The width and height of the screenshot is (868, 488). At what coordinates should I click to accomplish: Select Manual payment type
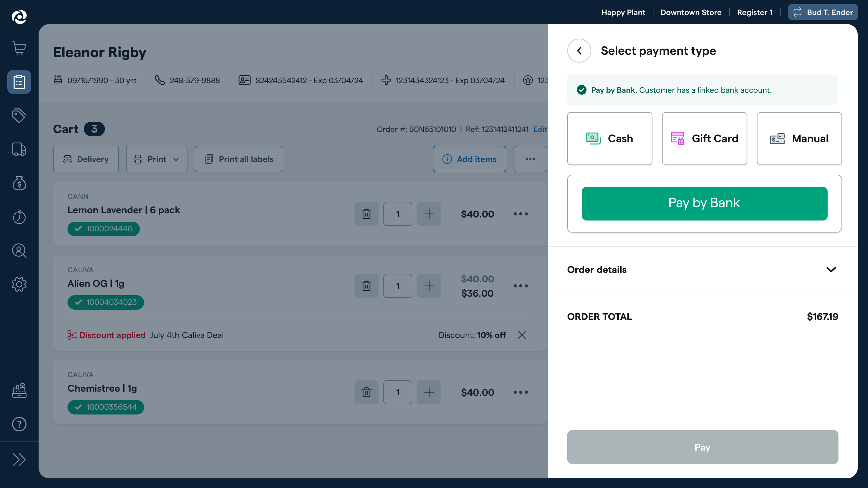pos(799,139)
